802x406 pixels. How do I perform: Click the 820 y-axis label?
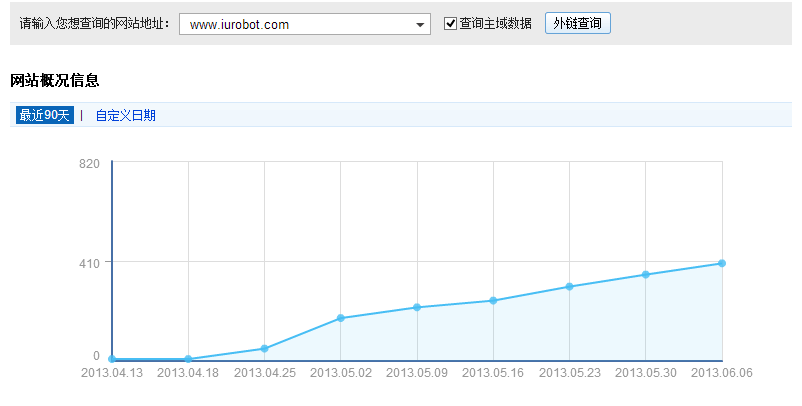click(89, 163)
